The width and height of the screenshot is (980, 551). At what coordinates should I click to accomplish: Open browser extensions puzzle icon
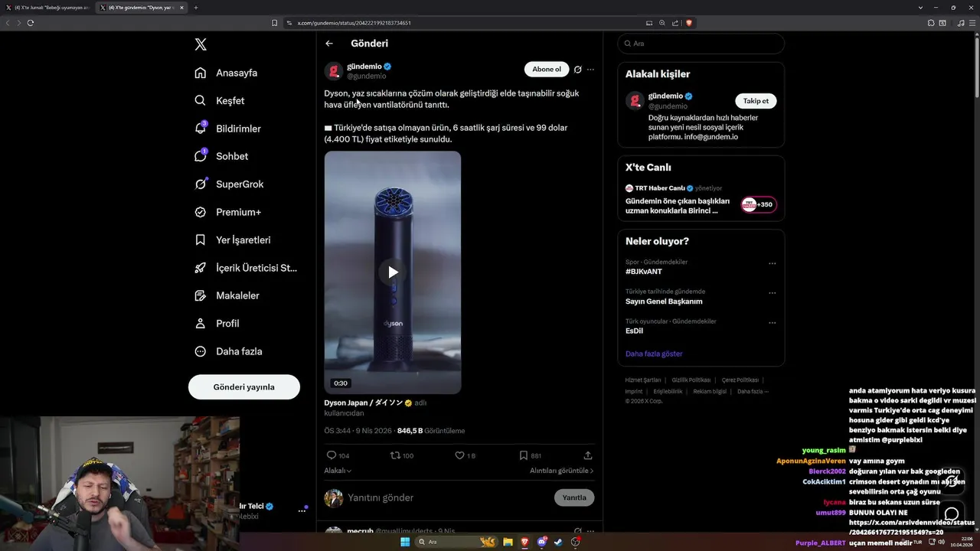(x=931, y=23)
